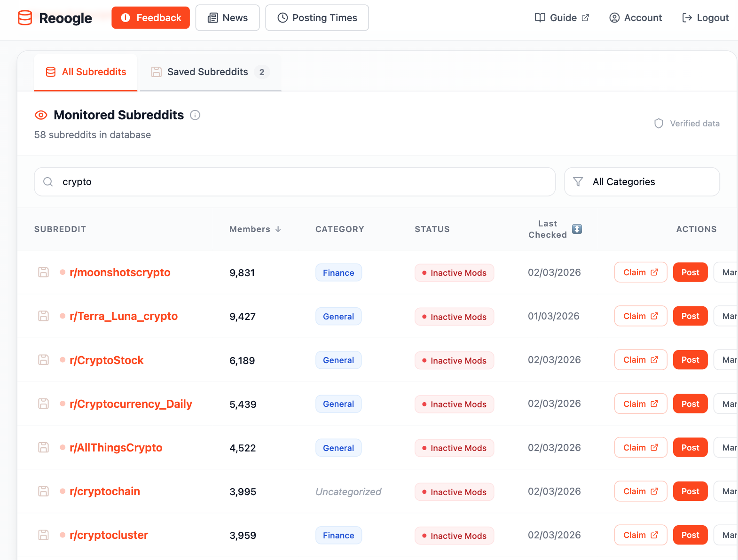The image size is (738, 560).
Task: Click the sort icon beside Last Checked
Action: click(577, 229)
